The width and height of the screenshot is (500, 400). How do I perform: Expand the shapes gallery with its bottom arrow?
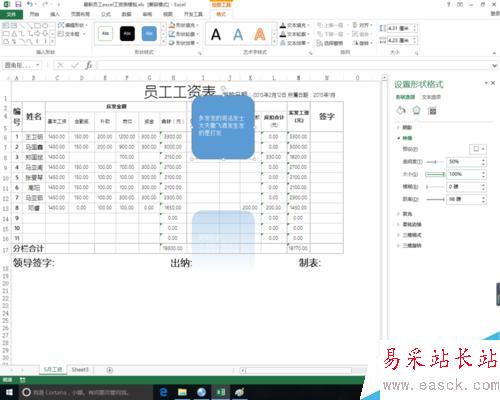click(x=53, y=42)
